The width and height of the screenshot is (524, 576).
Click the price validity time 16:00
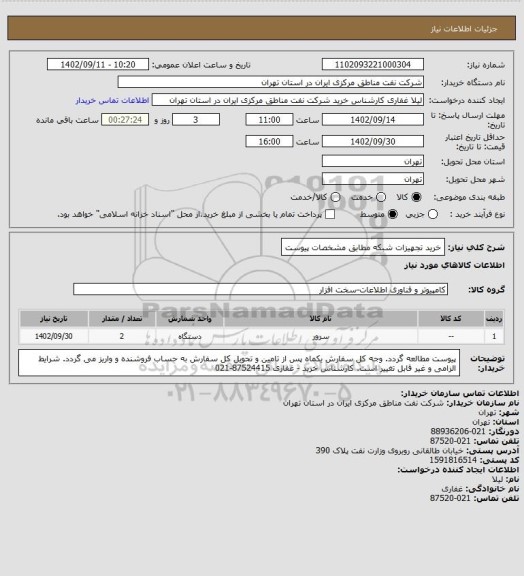pos(269,141)
